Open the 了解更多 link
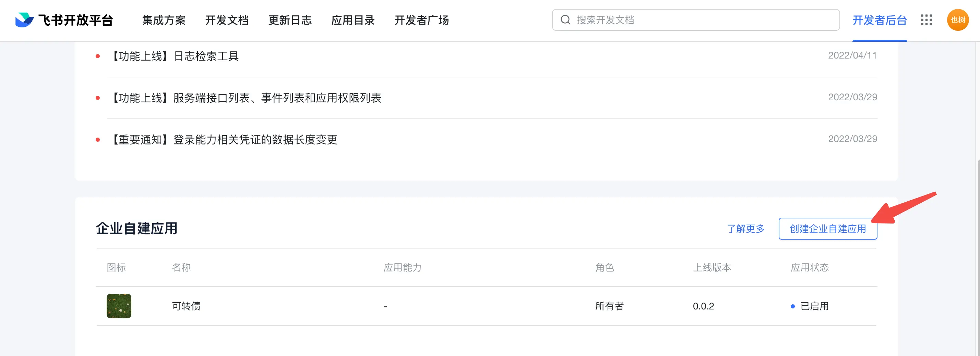980x356 pixels. (746, 229)
